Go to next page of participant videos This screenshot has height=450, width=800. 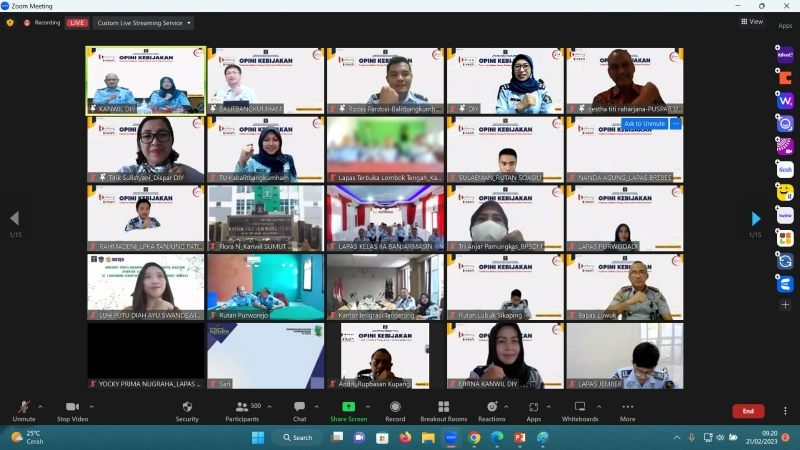756,218
